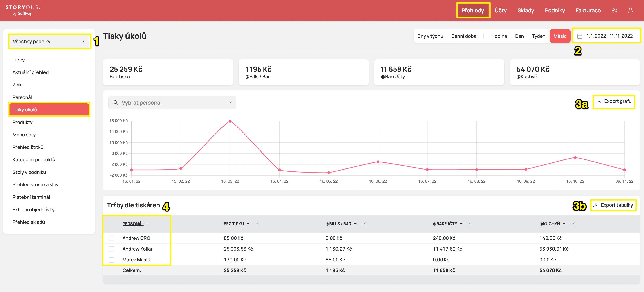Image resolution: width=644 pixels, height=292 pixels.
Task: Sort the BEZ TISKU column
Action: (248, 224)
